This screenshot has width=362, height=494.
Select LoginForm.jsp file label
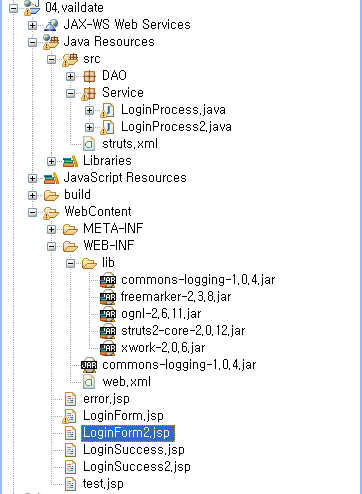click(x=123, y=416)
